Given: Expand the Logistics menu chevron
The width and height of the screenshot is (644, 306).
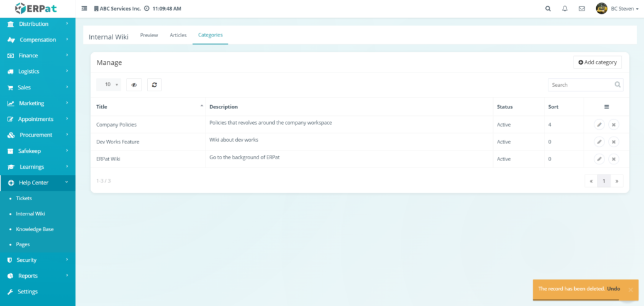Looking at the screenshot, I should coord(67,72).
